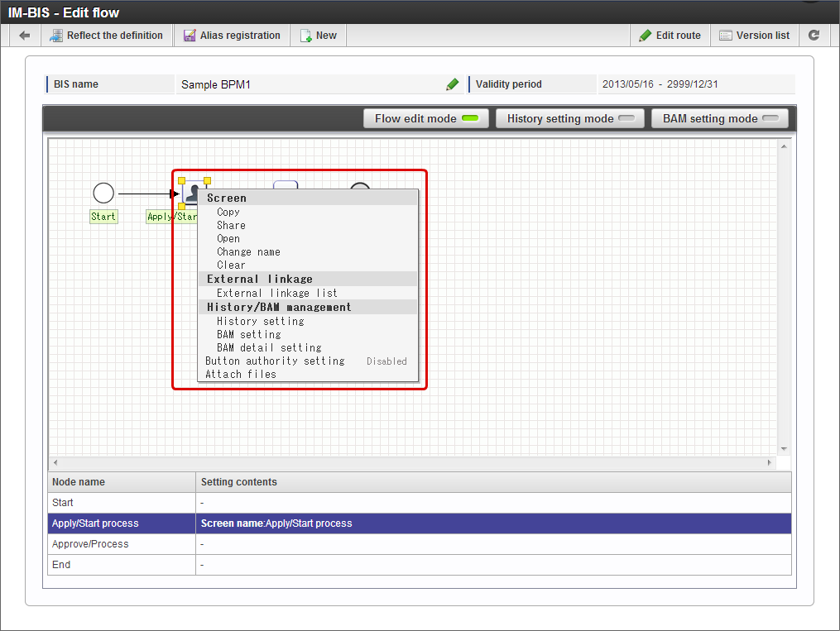Click canvas vertical scrollbar down arrow

pos(784,449)
